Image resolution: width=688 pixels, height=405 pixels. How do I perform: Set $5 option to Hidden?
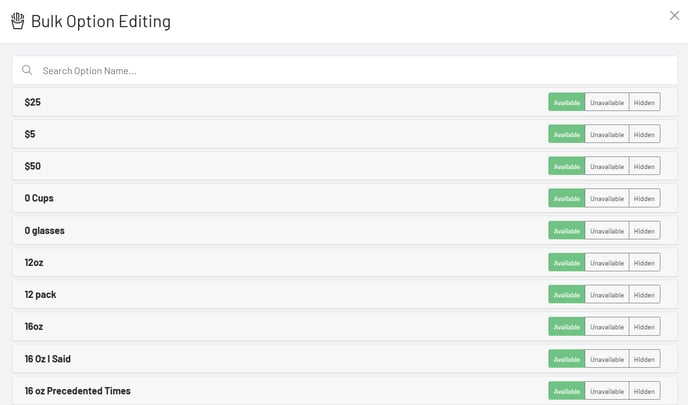click(x=644, y=134)
